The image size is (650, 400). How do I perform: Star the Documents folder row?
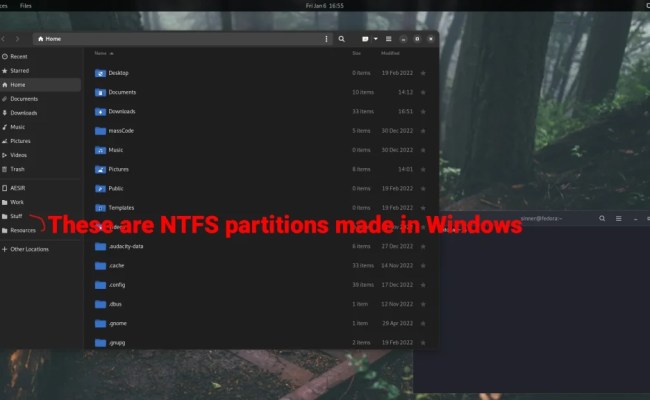tap(423, 92)
